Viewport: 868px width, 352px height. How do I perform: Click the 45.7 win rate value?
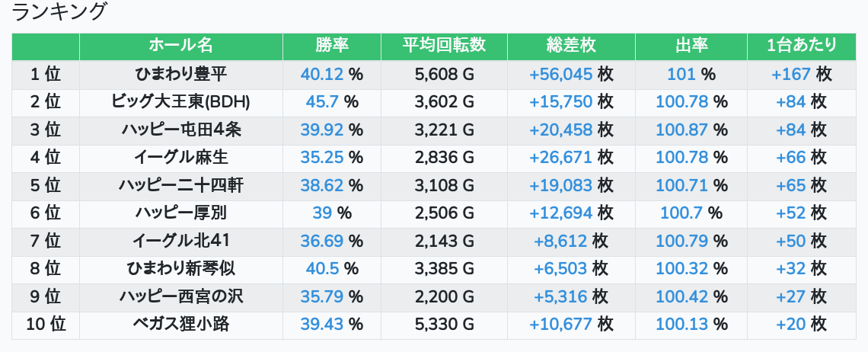(x=321, y=102)
